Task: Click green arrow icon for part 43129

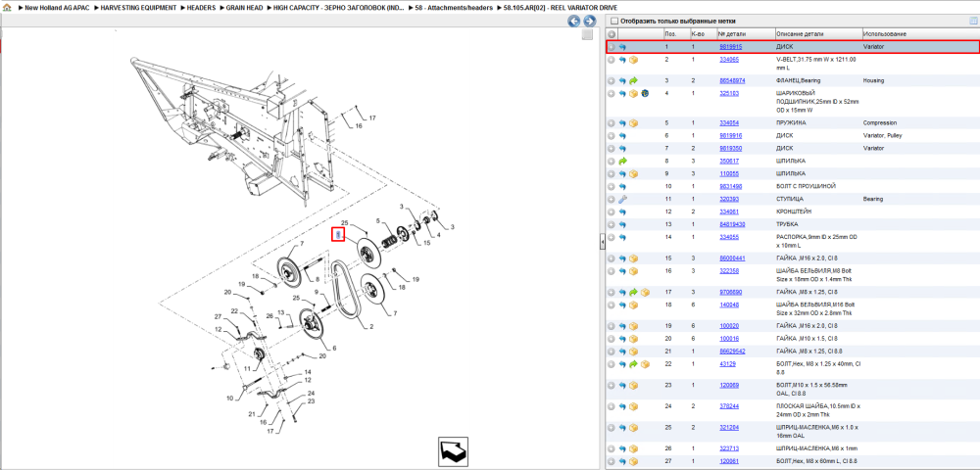Action: [633, 364]
